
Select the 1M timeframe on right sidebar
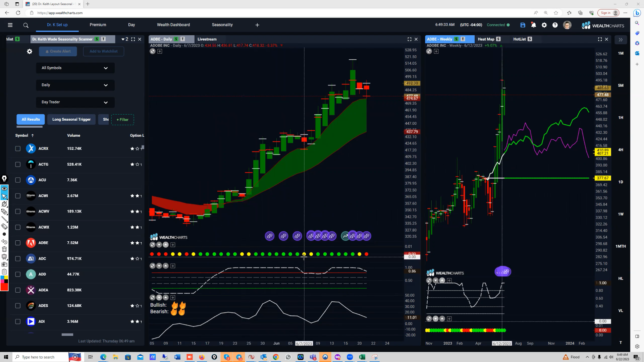[x=621, y=53]
